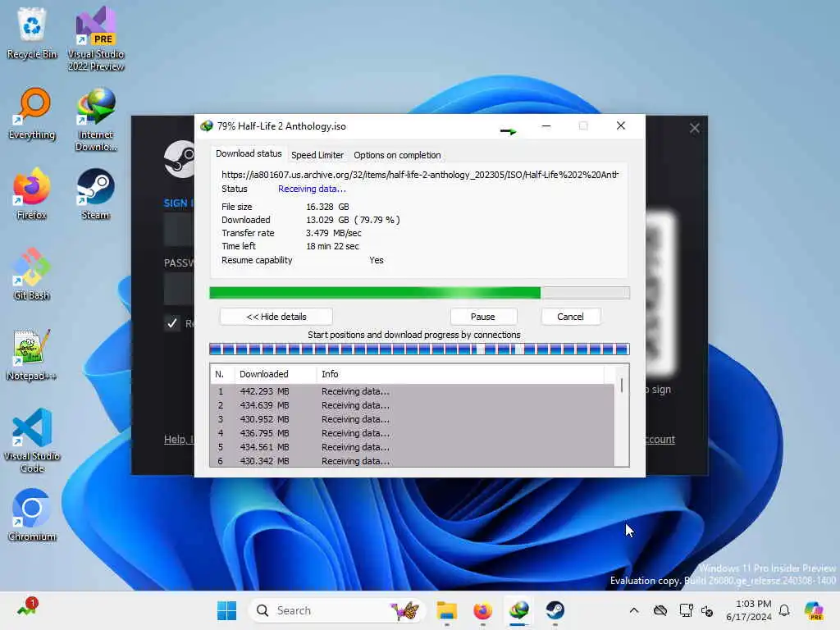
Task: Open File Explorer from the taskbar
Action: 446,610
